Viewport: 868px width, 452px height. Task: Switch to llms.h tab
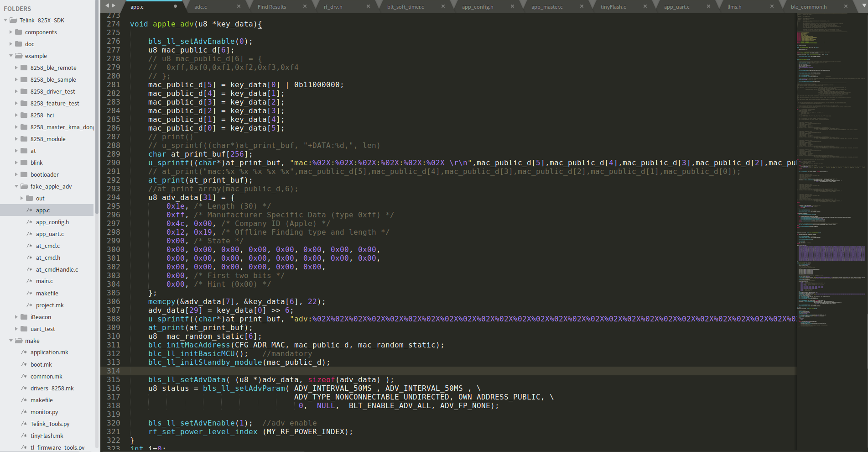coord(734,7)
